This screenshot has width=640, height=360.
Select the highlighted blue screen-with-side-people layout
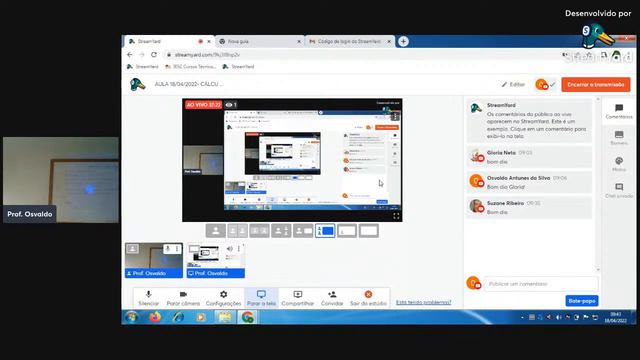325,231
